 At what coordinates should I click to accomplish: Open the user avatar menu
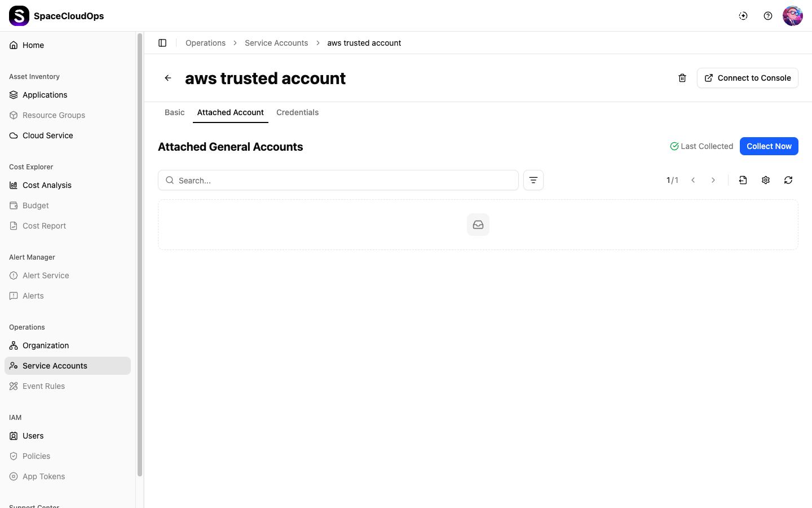[x=792, y=16]
